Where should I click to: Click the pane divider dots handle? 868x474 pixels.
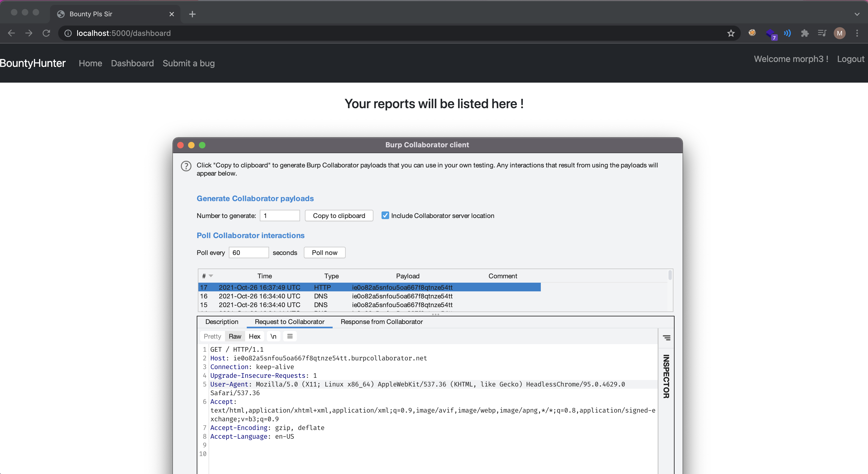(435, 314)
